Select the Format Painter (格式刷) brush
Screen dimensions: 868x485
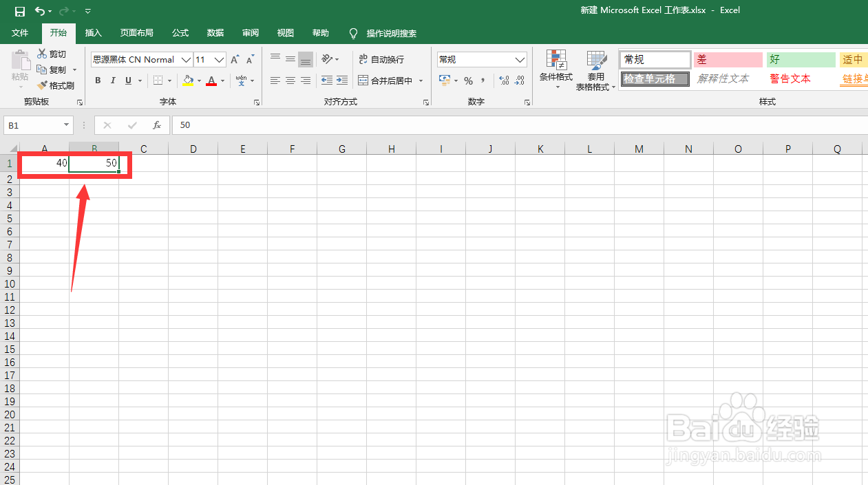(x=42, y=85)
